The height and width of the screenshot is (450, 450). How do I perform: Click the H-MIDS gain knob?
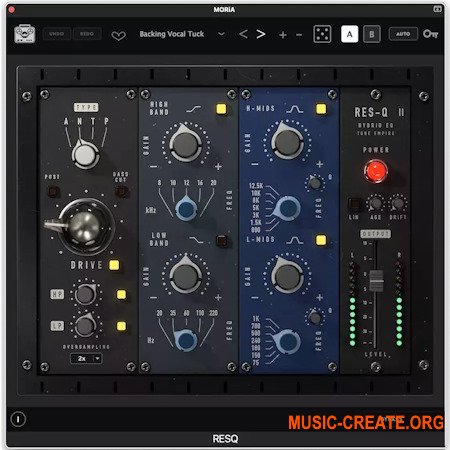[287, 142]
